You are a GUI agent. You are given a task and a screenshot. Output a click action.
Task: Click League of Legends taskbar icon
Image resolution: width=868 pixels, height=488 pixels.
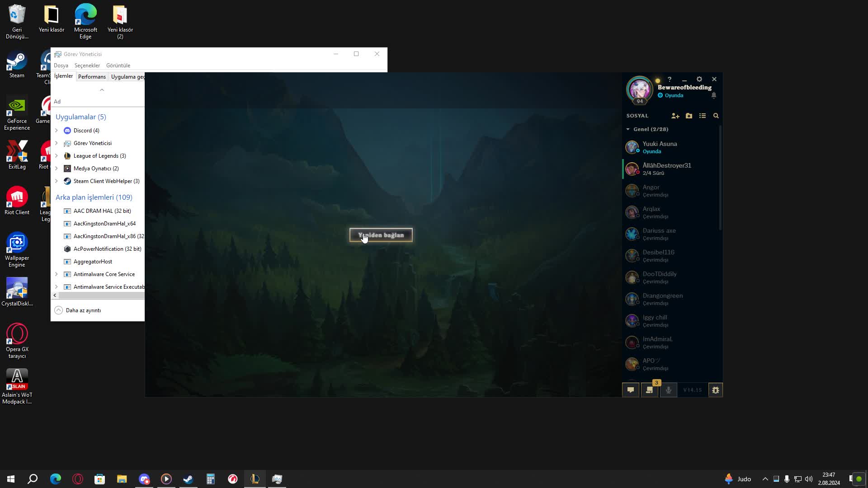click(255, 479)
